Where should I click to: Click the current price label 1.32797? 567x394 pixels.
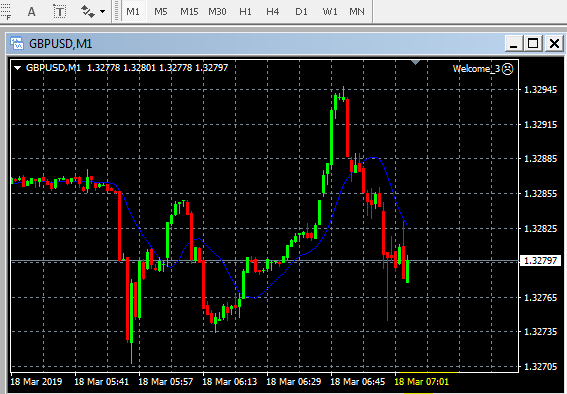pyautogui.click(x=540, y=261)
